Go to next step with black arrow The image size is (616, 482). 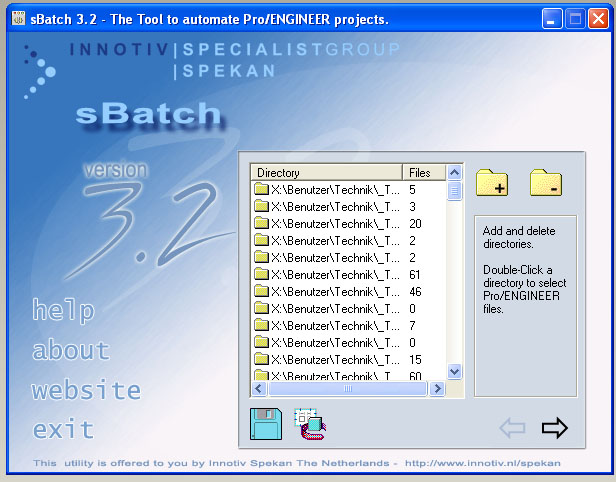tap(554, 427)
